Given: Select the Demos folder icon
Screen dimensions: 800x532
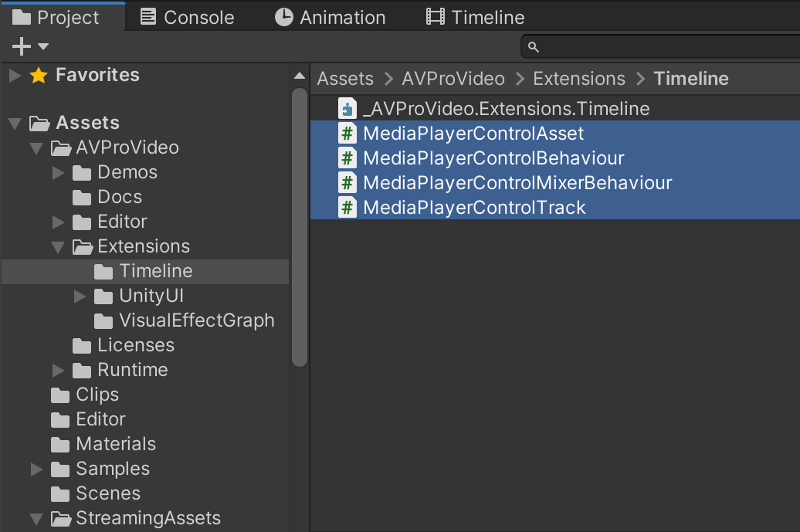Looking at the screenshot, I should click(x=82, y=173).
